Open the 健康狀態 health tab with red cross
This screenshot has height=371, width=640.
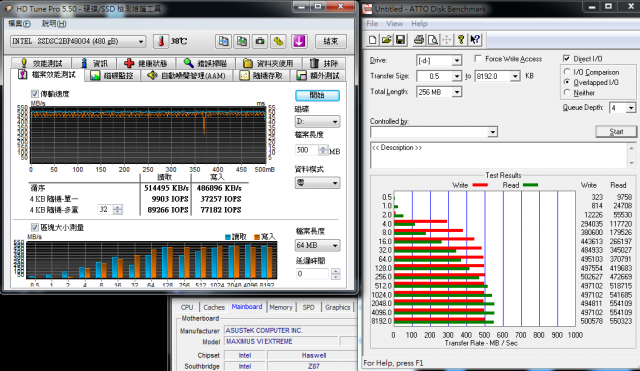(x=146, y=63)
